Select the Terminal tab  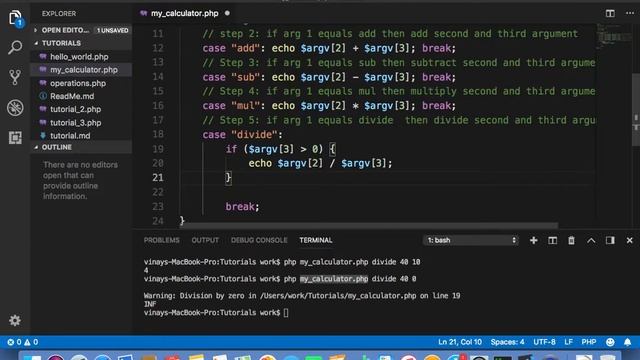coord(316,240)
